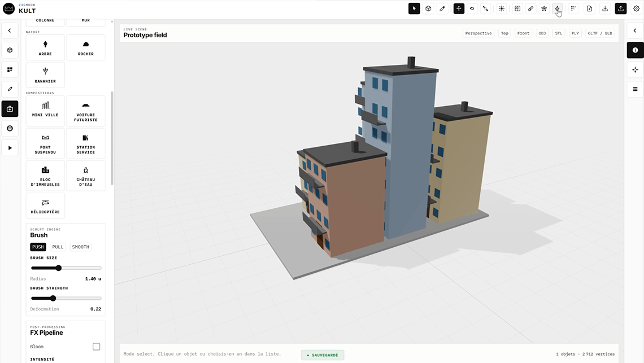The width and height of the screenshot is (644, 363).
Task: Open the list menu in right sidebar
Action: [635, 89]
